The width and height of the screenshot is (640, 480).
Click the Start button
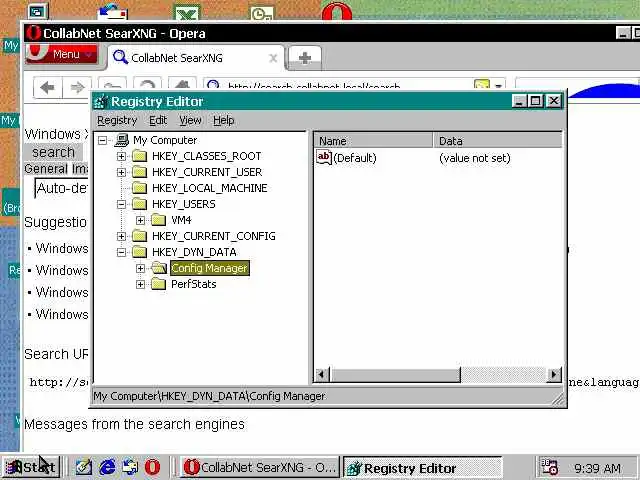[x=31, y=467]
